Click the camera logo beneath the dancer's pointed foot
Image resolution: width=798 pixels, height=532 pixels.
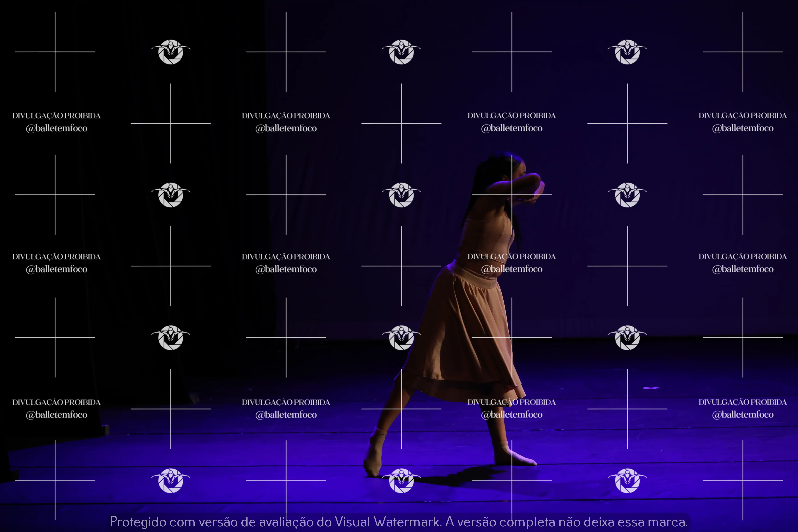(401, 480)
